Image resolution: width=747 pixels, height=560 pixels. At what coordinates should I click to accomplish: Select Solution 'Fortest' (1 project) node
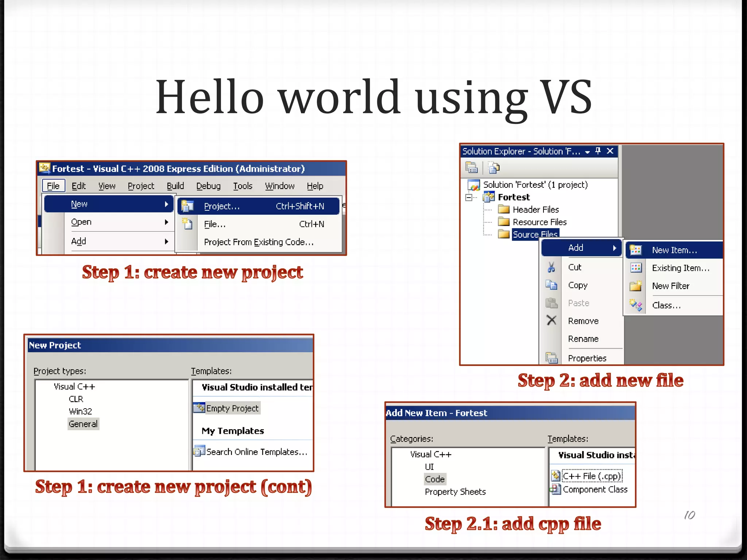[535, 185]
